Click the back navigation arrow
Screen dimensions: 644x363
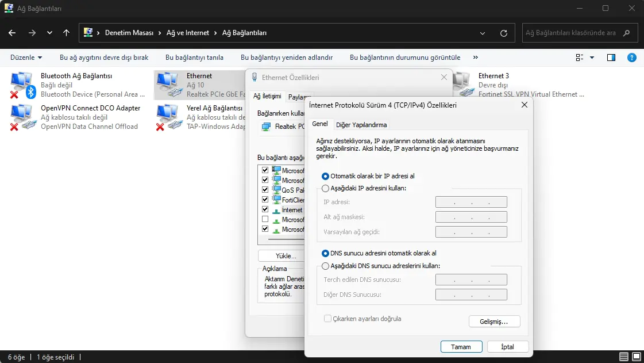pos(11,33)
